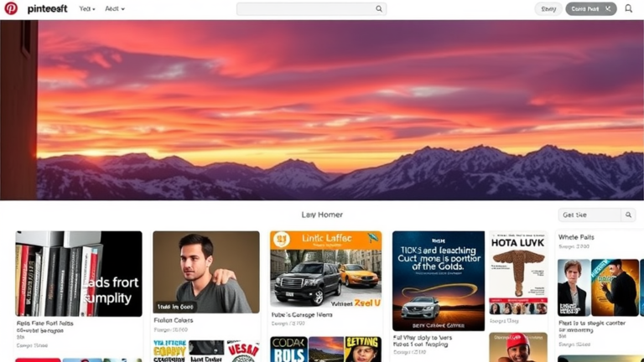The image size is (644, 362).
Task: Open the bookshelf 'Lads front sumplity' pin
Action: point(79,274)
